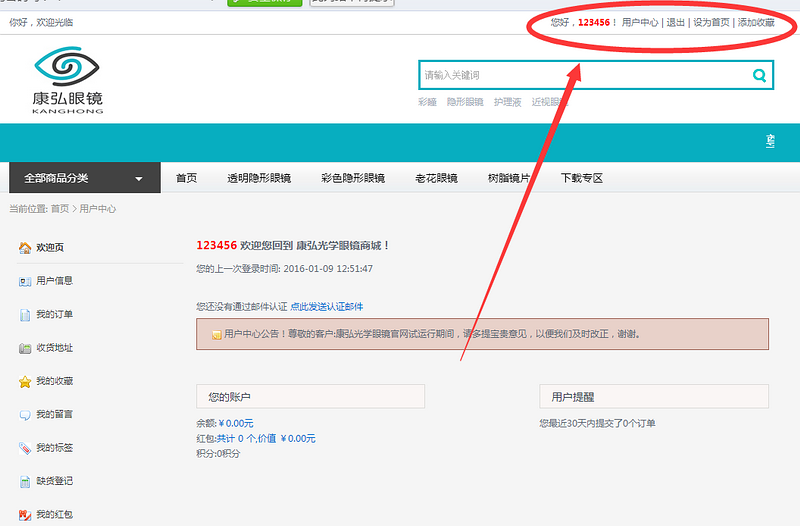Click the document icon beside 我的订单
The width and height of the screenshot is (800, 526).
tap(25, 315)
